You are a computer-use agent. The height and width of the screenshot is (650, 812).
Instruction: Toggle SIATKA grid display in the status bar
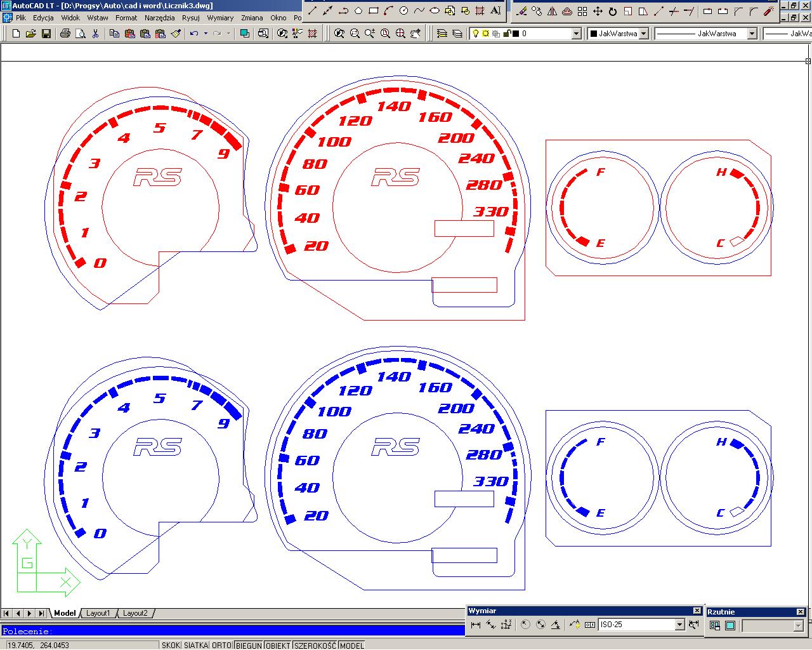pyautogui.click(x=196, y=645)
